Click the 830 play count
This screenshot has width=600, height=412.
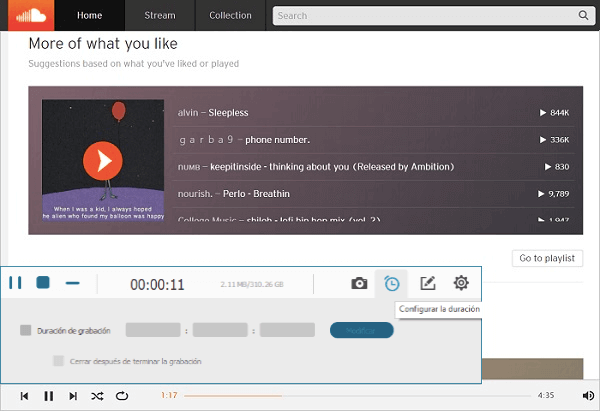[557, 167]
